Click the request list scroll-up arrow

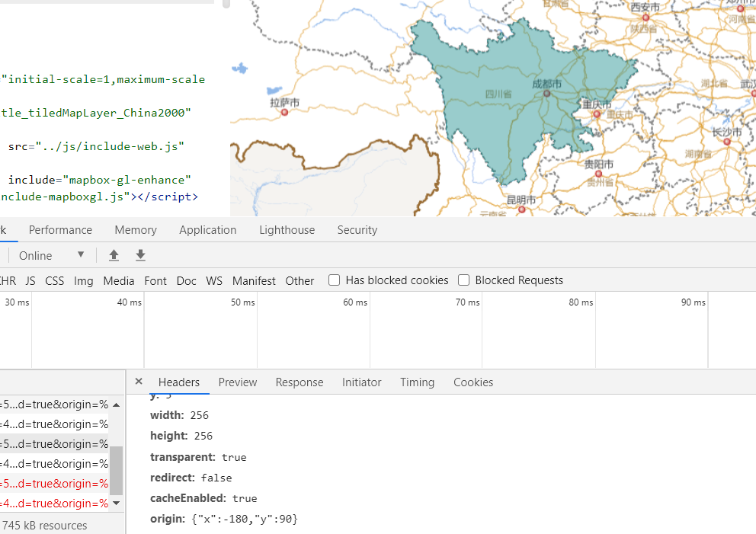[116, 404]
